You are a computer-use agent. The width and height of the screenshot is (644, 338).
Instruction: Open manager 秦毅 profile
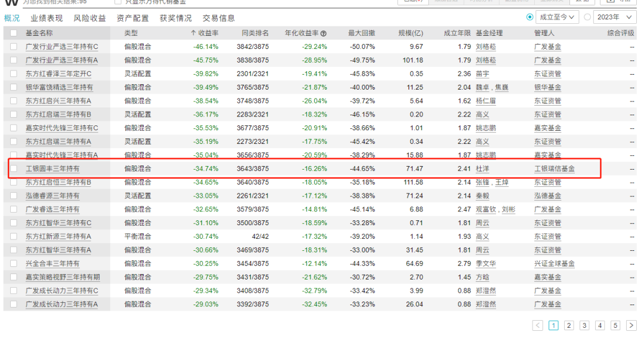click(482, 196)
